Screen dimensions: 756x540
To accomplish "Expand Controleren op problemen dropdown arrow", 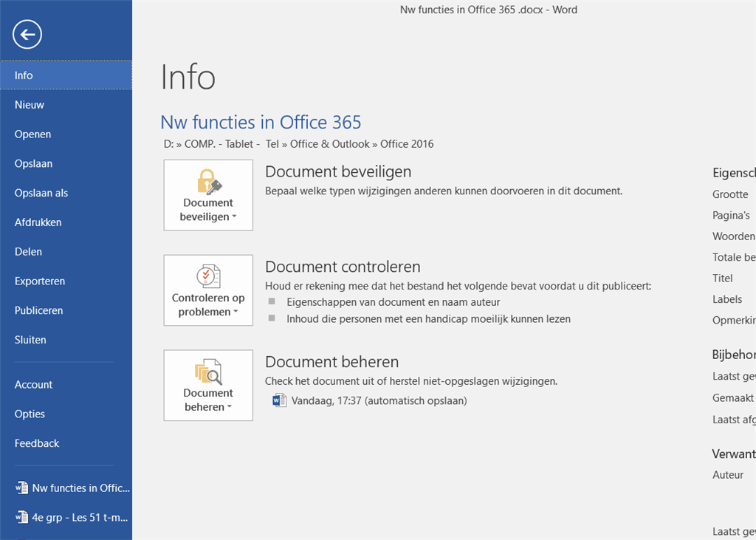I will click(236, 312).
